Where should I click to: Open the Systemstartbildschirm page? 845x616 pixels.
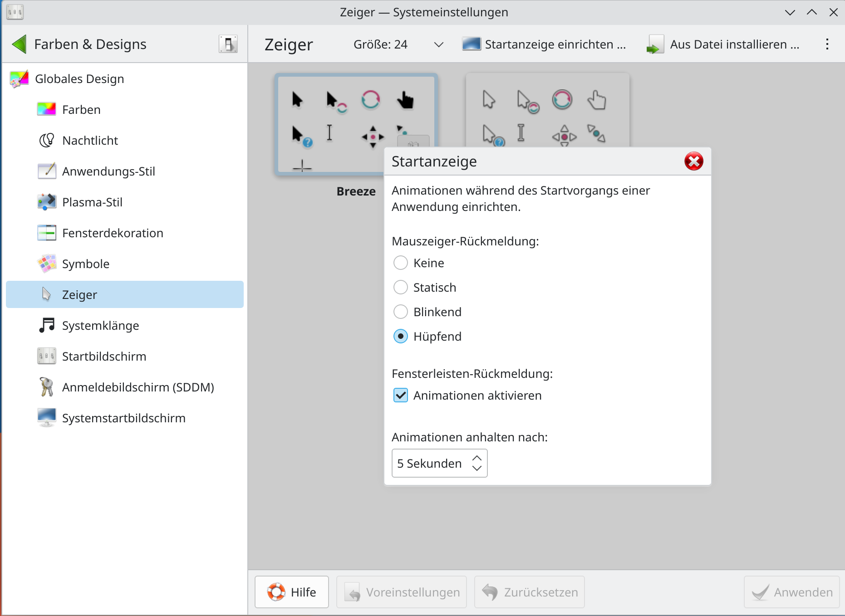tap(125, 418)
